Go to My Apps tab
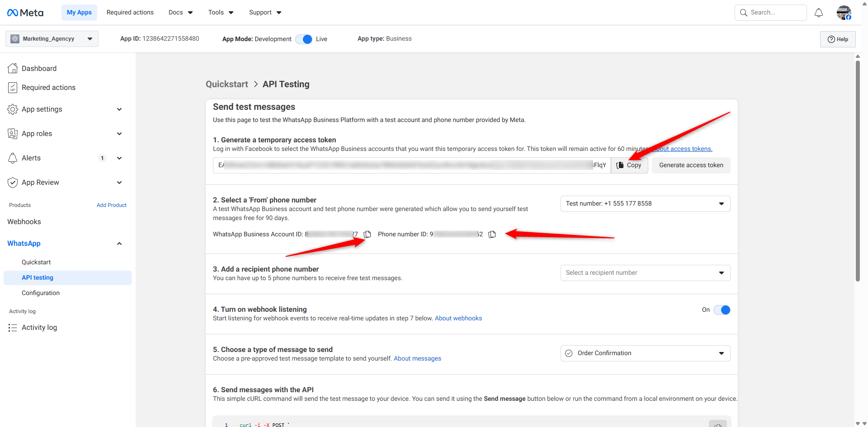 click(79, 13)
